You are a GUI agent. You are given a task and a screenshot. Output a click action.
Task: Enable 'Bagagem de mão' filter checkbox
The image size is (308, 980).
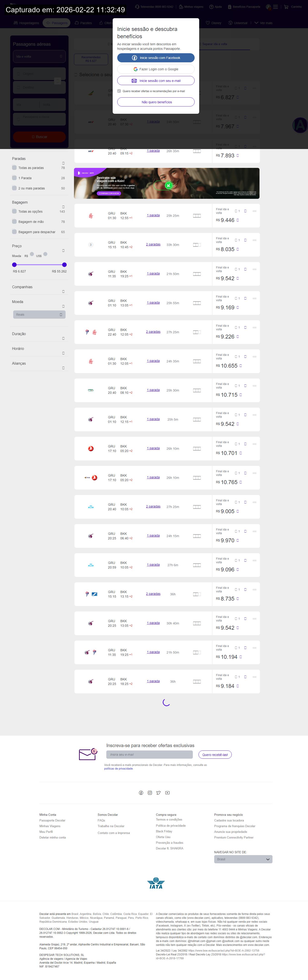[x=15, y=221]
